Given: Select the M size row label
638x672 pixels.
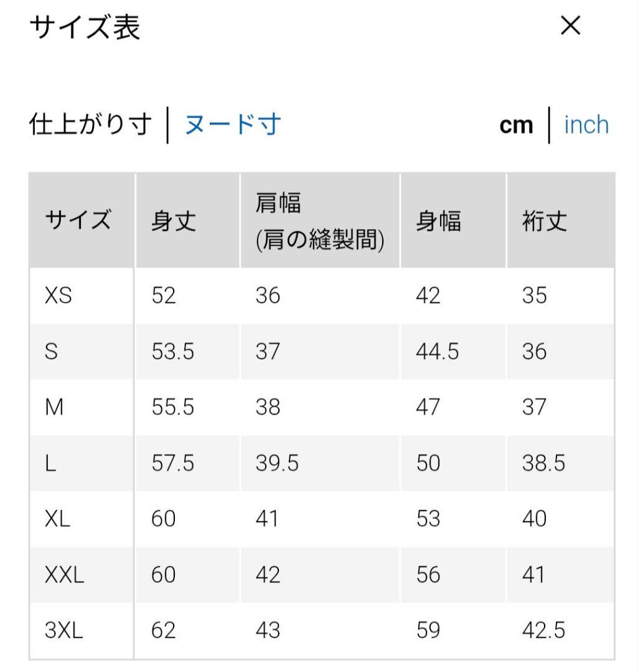Looking at the screenshot, I should point(55,408).
